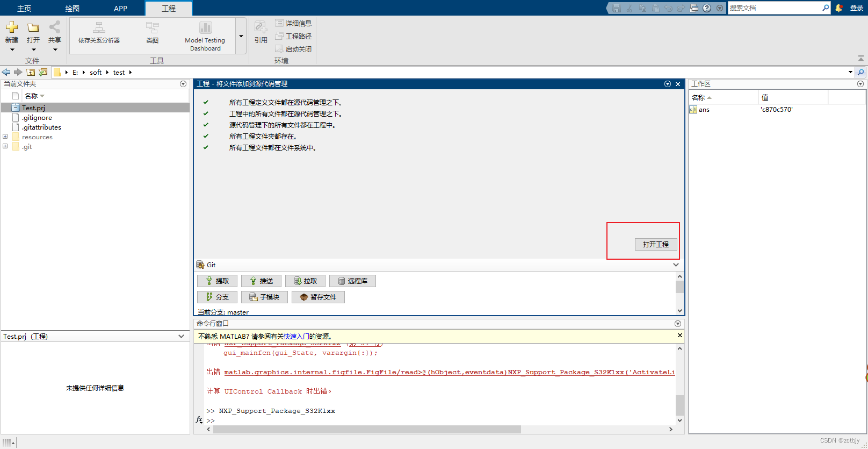
Task: Browse for folder icon in address bar
Action: click(43, 72)
